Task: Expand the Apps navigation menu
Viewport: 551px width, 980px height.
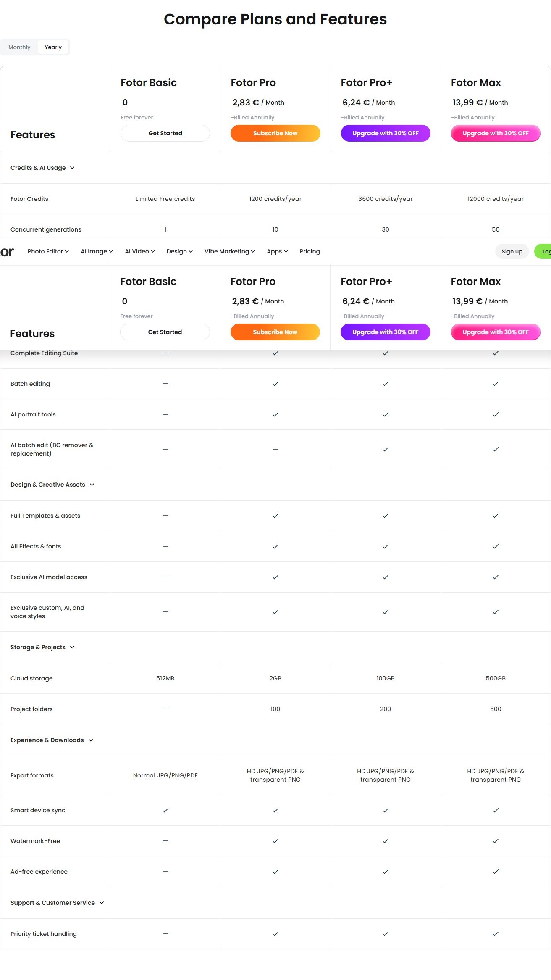Action: coord(278,251)
